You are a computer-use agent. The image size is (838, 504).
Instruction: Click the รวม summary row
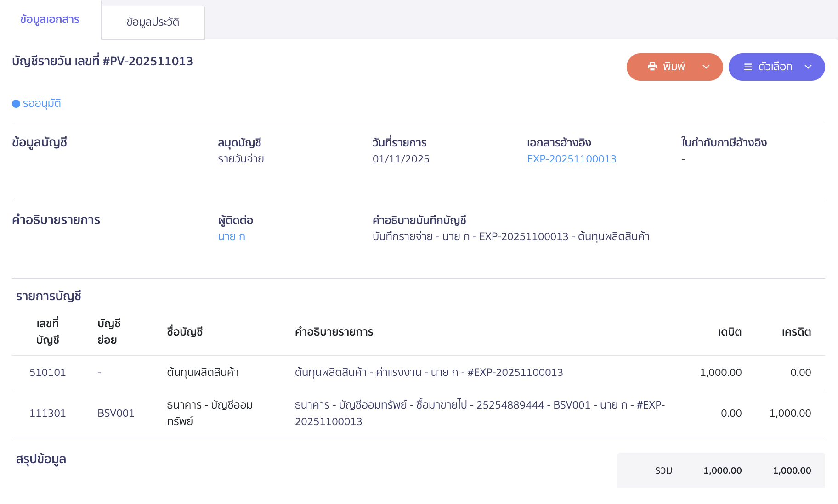(663, 470)
